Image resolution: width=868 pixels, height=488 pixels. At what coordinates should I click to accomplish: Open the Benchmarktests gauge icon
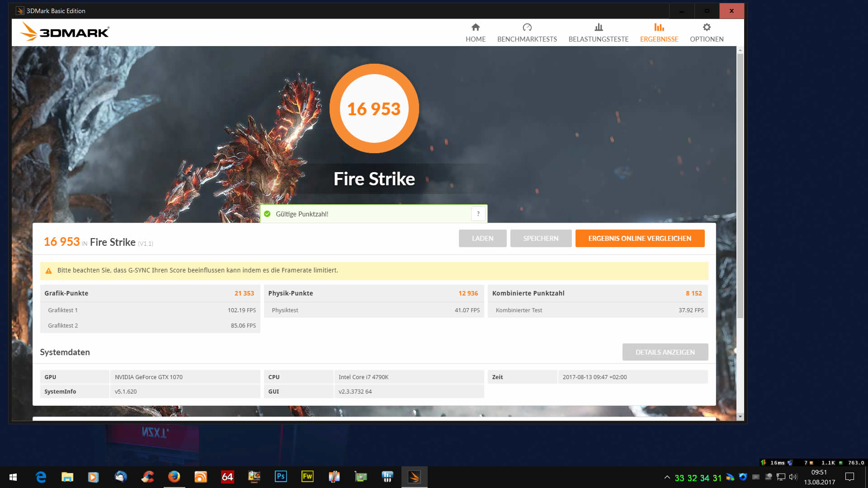click(x=527, y=28)
